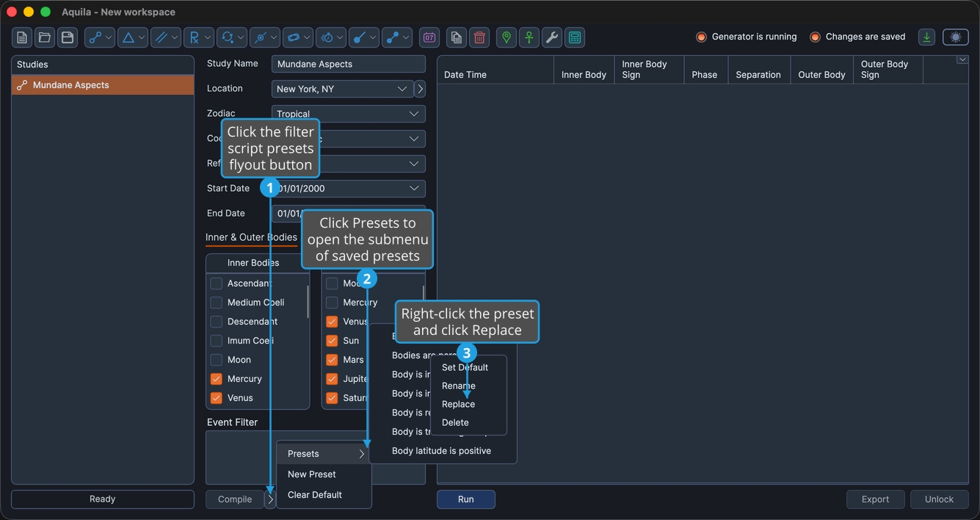Screen dimensions: 980x520
Task: Select Replace in the context menu
Action: coord(468,404)
